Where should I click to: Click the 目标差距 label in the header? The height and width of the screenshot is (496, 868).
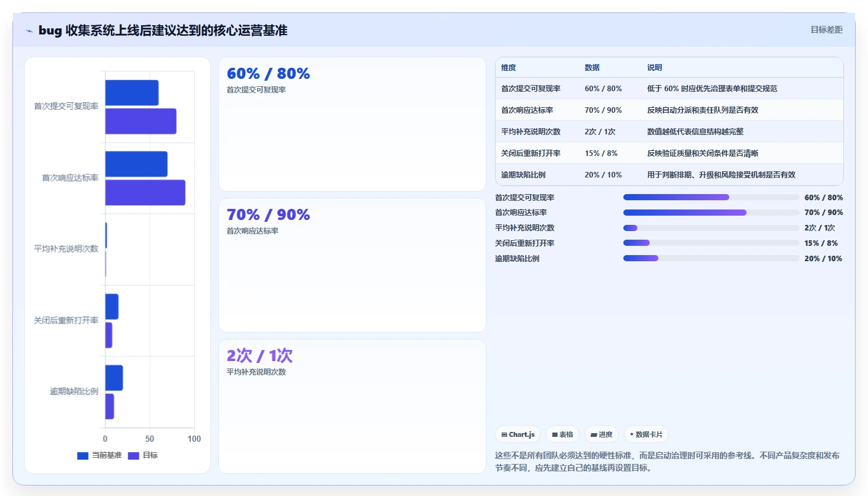[x=826, y=30]
